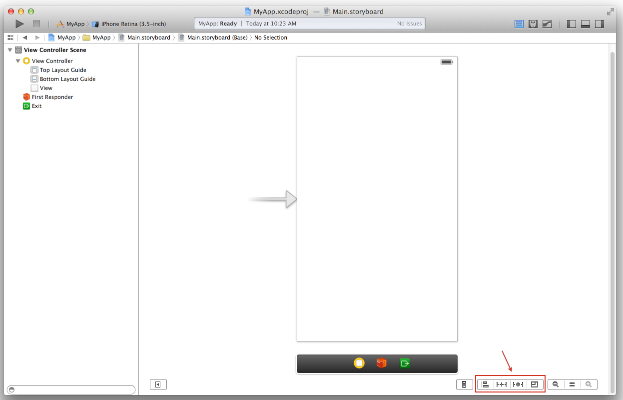The width and height of the screenshot is (623, 400).
Task: Collapse the View Controller disclosure triangle
Action: pyautogui.click(x=18, y=60)
